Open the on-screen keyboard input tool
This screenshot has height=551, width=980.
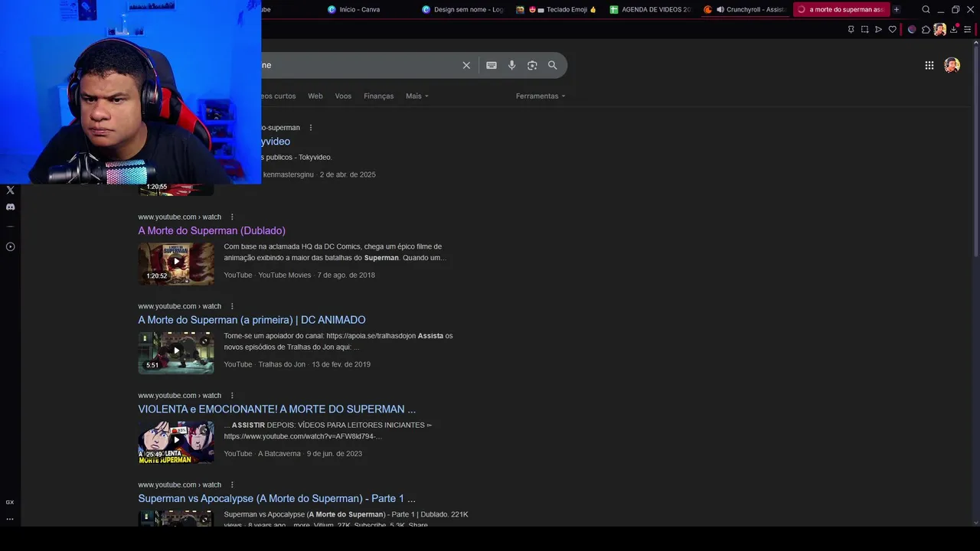(x=492, y=65)
